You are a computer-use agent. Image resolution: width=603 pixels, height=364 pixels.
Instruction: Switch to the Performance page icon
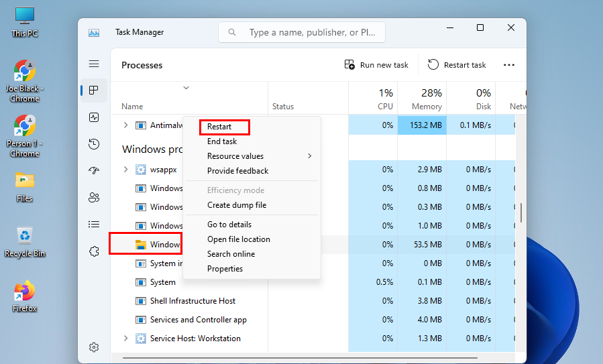[x=94, y=117]
